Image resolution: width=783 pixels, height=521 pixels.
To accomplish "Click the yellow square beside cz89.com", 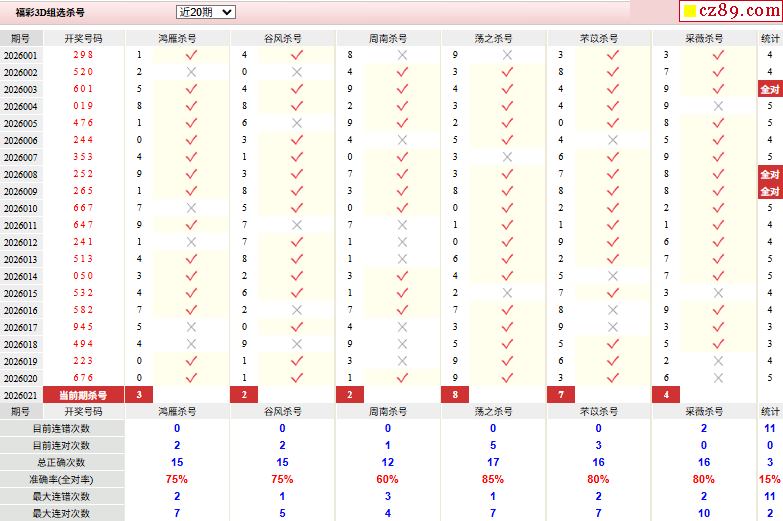I will point(689,13).
